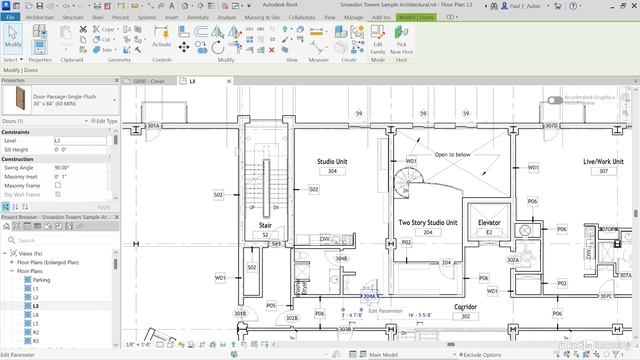
Task: Toggle Accelerated Graphics tech preview switch
Action: click(555, 100)
